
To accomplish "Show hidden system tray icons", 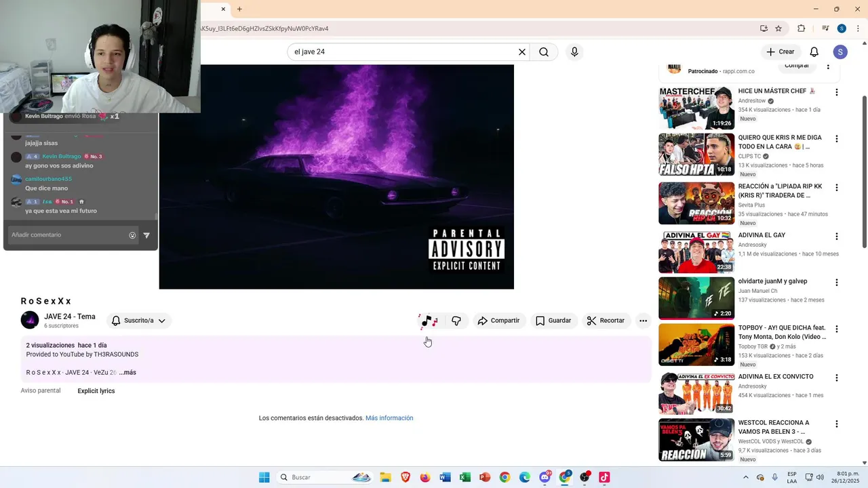I will point(746,477).
